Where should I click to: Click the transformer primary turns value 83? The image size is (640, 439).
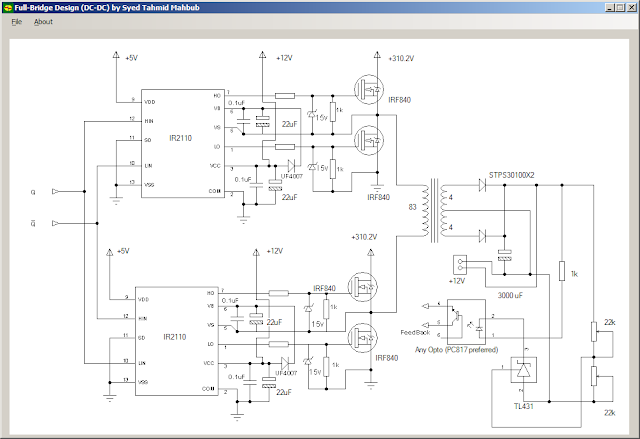pos(412,207)
